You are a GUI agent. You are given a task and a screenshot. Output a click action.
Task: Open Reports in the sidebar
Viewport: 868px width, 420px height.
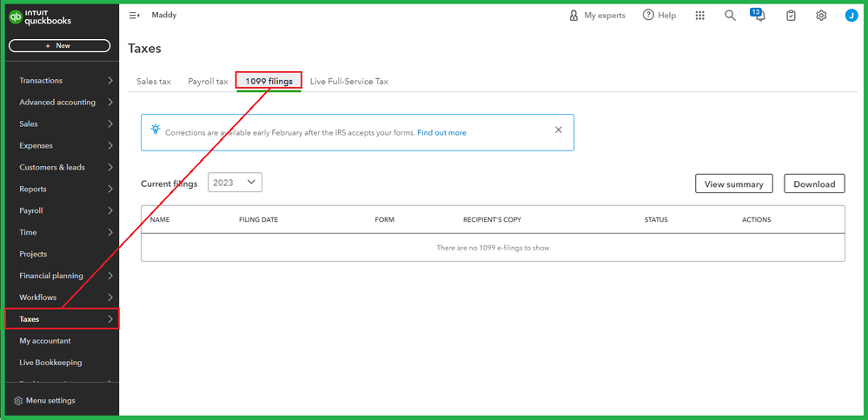coord(33,189)
